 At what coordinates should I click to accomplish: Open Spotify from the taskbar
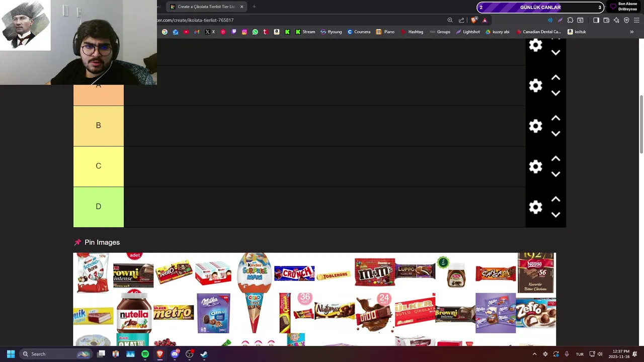click(x=145, y=354)
